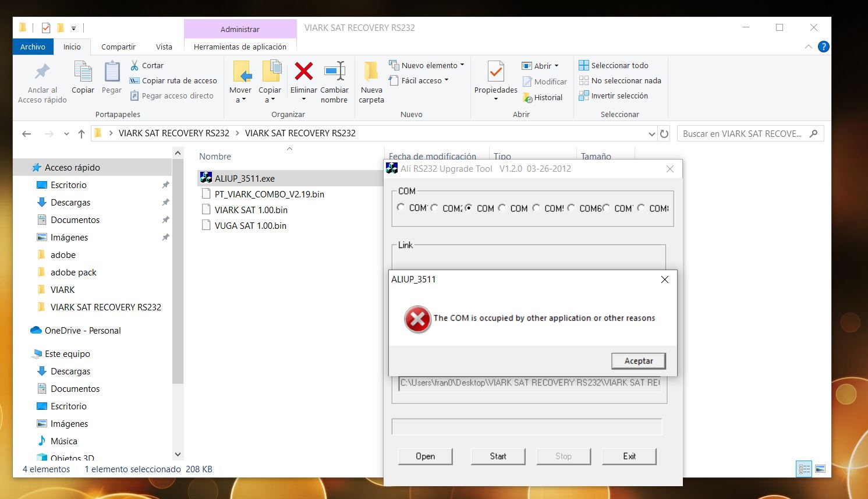Screen dimensions: 868x499
Task: Select the COM3 radio button
Action: tap(469, 207)
